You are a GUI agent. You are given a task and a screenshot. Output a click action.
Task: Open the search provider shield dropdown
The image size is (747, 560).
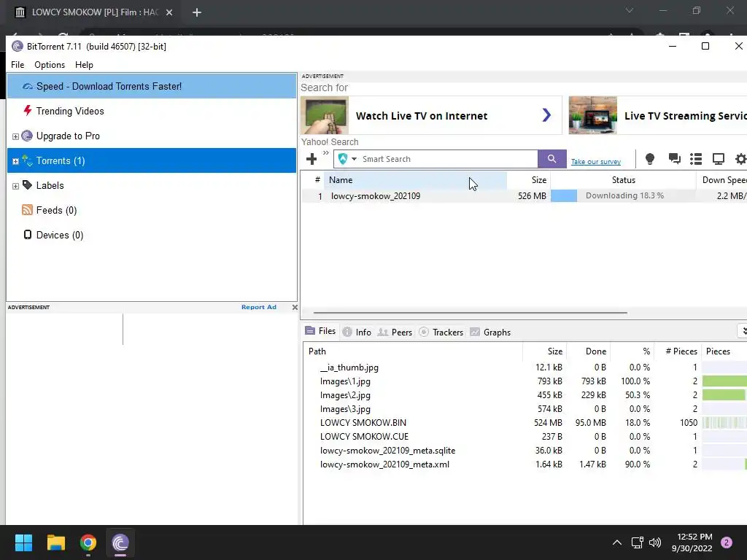347,159
